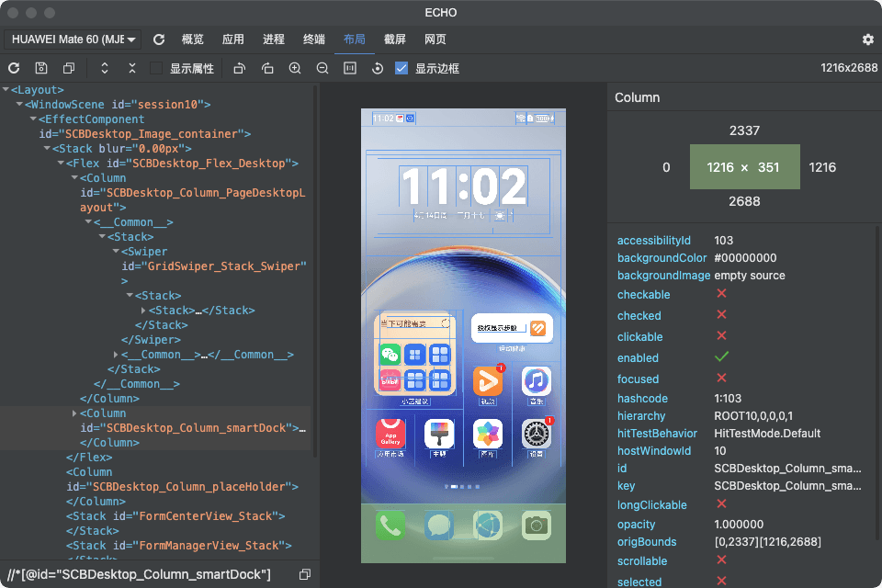Click the 1:1 actual size icon

[350, 68]
